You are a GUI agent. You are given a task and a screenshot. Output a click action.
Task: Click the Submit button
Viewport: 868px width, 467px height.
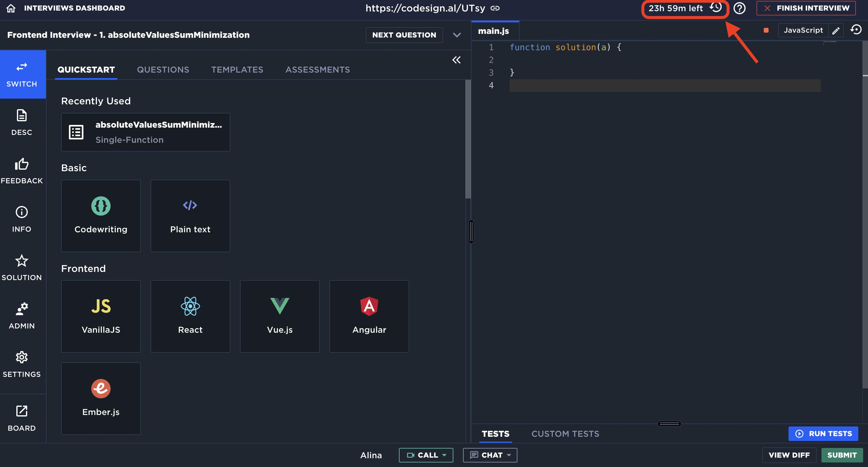[x=842, y=455]
